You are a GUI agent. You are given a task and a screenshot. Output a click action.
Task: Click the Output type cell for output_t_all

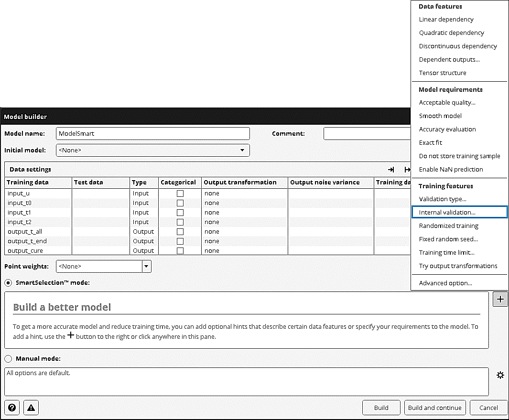pos(143,232)
